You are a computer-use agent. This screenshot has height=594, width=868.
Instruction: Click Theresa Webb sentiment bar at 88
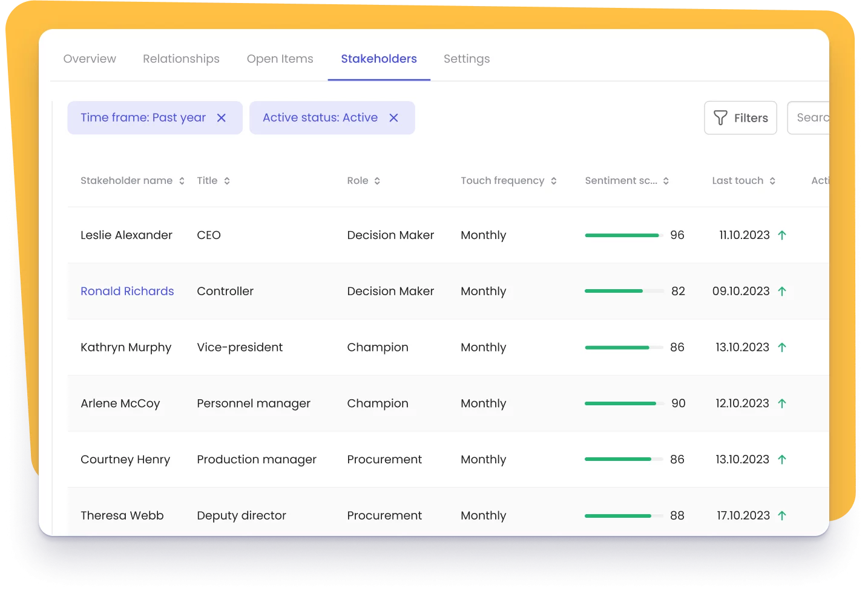(x=624, y=516)
